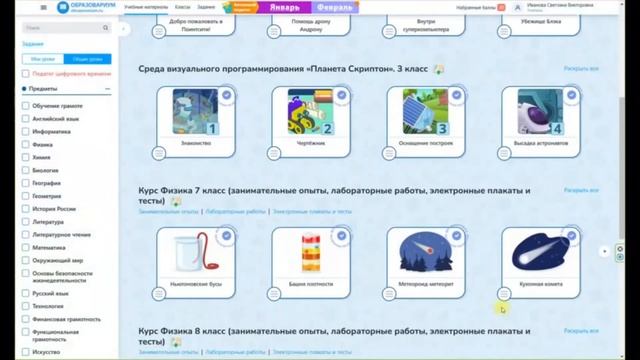Collapse the Предметы filter section
Viewport: 640px width, 360px height.
(x=107, y=89)
